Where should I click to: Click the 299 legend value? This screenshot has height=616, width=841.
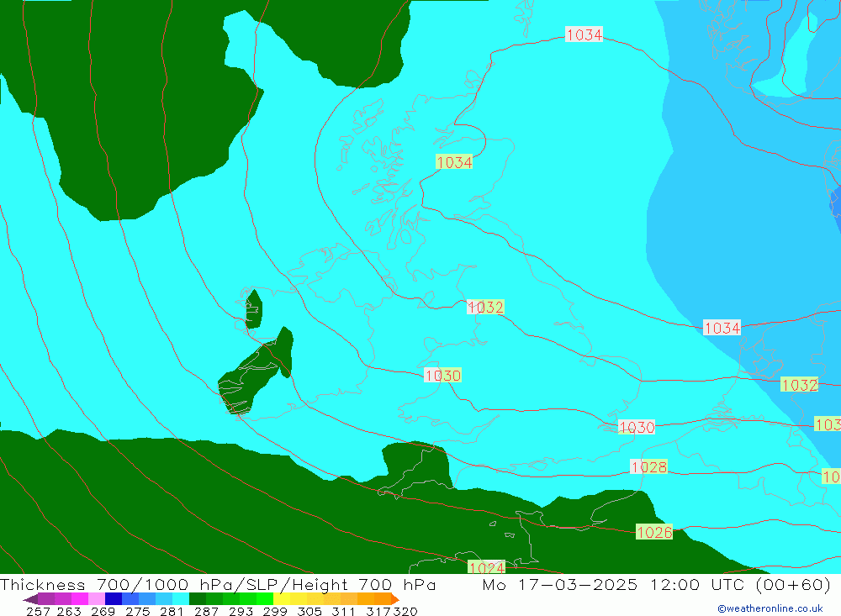pyautogui.click(x=275, y=611)
